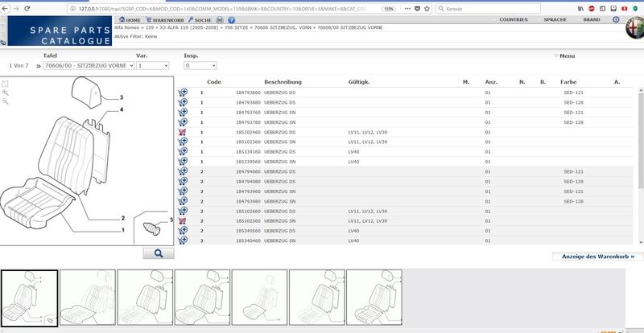Image resolution: width=644 pixels, height=333 pixels.
Task: Add part 184793860 to the cart
Action: [x=183, y=93]
